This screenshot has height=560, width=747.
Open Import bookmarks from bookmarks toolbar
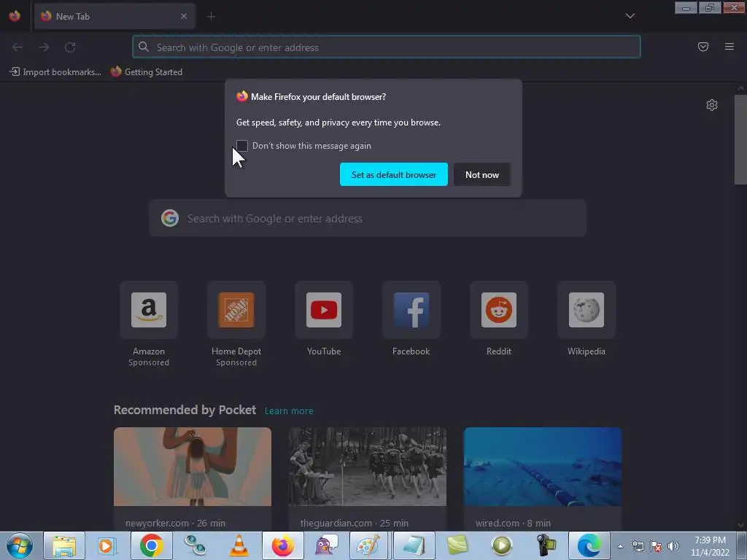55,72
